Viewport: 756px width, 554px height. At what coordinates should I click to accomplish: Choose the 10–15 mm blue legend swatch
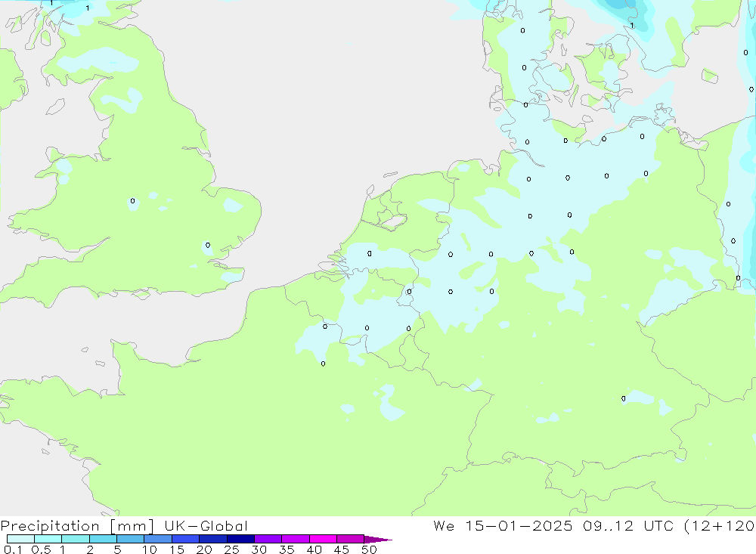158,539
